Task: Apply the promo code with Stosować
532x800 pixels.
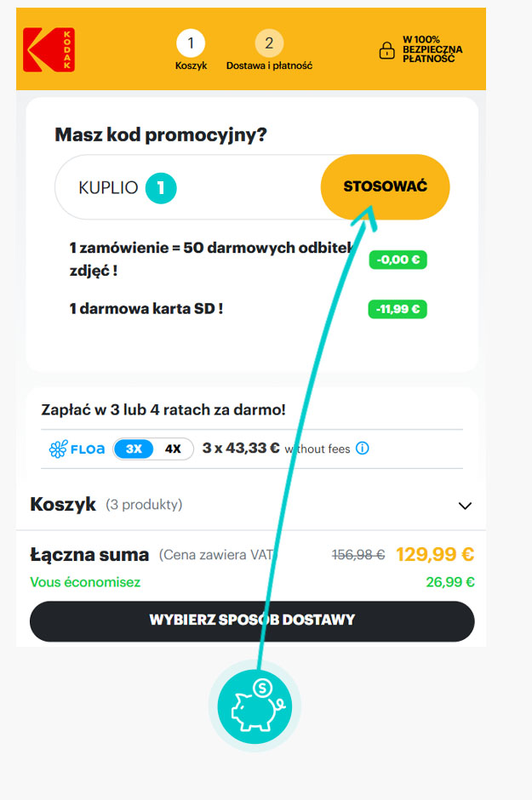Action: pos(385,186)
